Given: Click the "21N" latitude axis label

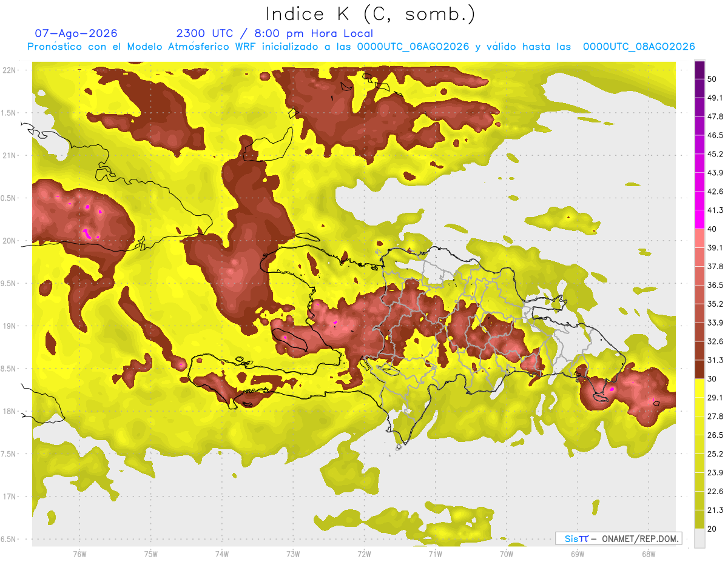Looking at the screenshot, I should click(9, 155).
